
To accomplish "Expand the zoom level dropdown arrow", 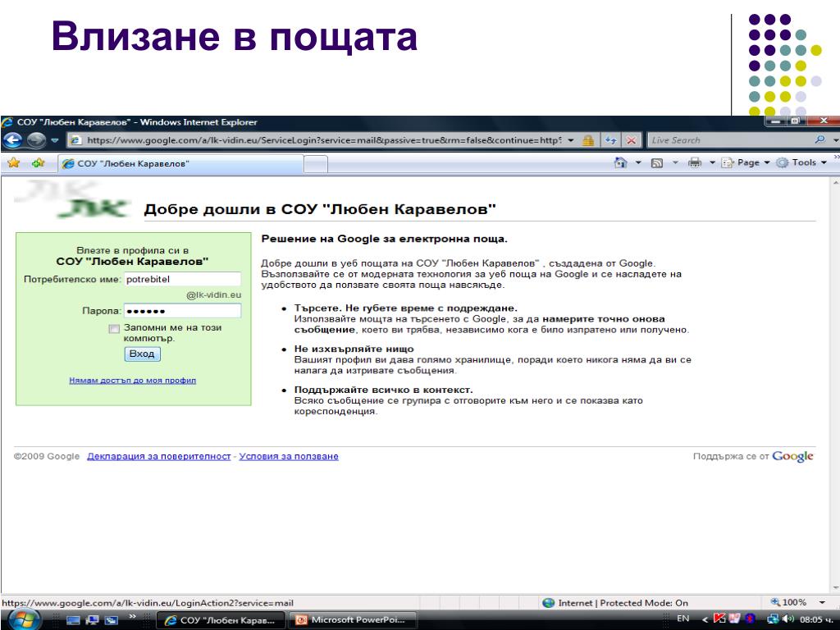I will point(821,602).
